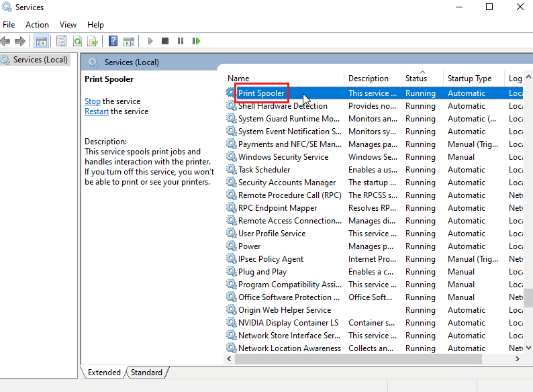Viewport: 533px width, 392px height.
Task: Click the gear icon beside Plug and Play
Action: pos(231,271)
